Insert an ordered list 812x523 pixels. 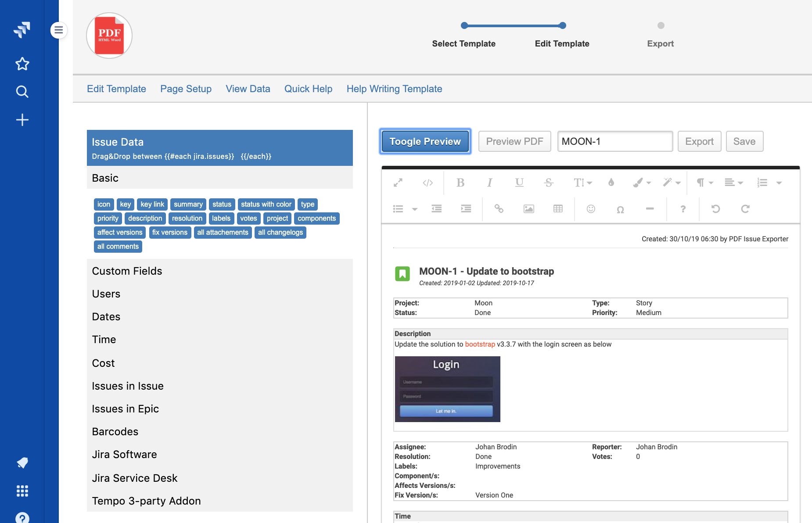tap(762, 183)
